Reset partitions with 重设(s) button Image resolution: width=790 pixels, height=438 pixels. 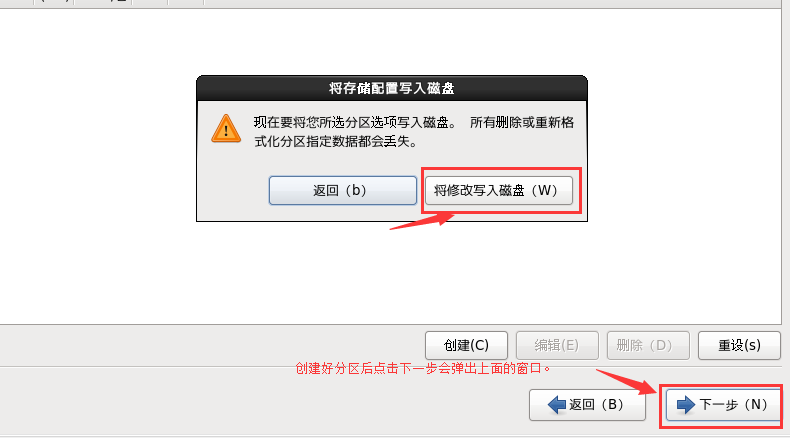point(739,345)
